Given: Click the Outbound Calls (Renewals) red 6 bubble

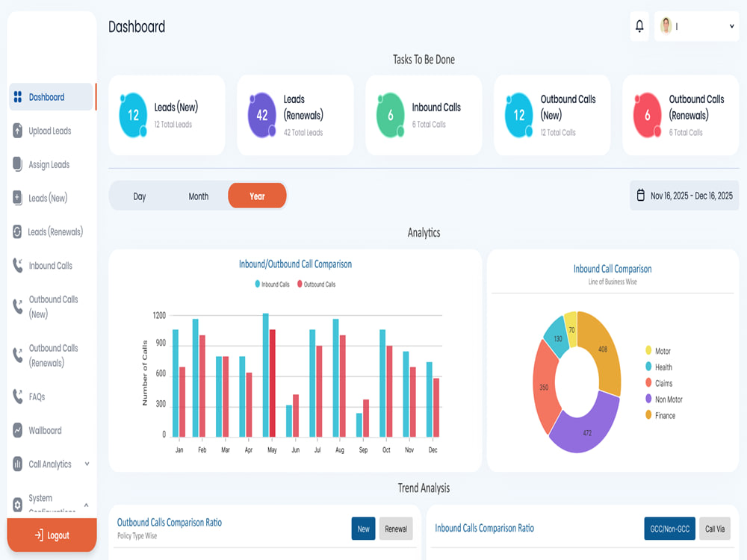Looking at the screenshot, I should pyautogui.click(x=648, y=115).
